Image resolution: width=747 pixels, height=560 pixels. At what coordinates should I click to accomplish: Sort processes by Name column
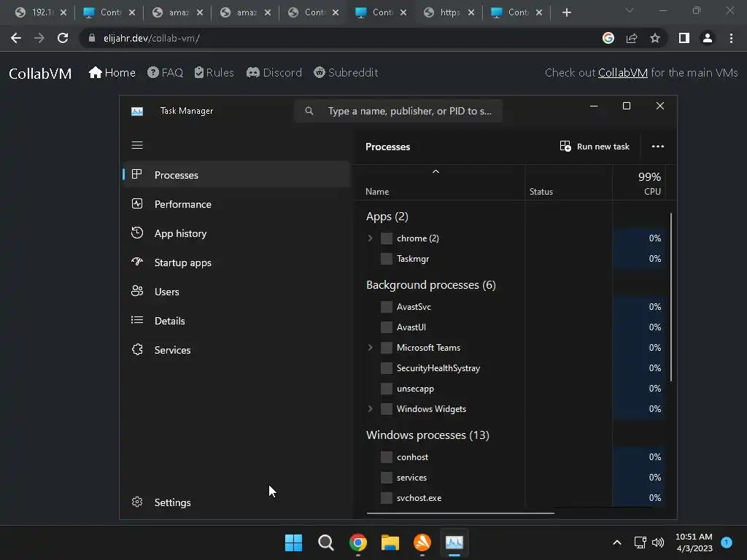click(377, 192)
